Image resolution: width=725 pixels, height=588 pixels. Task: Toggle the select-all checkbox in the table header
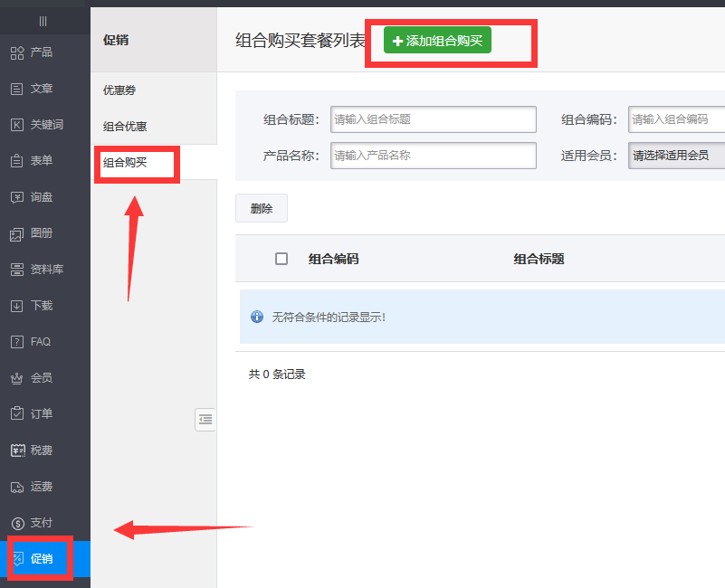point(280,258)
